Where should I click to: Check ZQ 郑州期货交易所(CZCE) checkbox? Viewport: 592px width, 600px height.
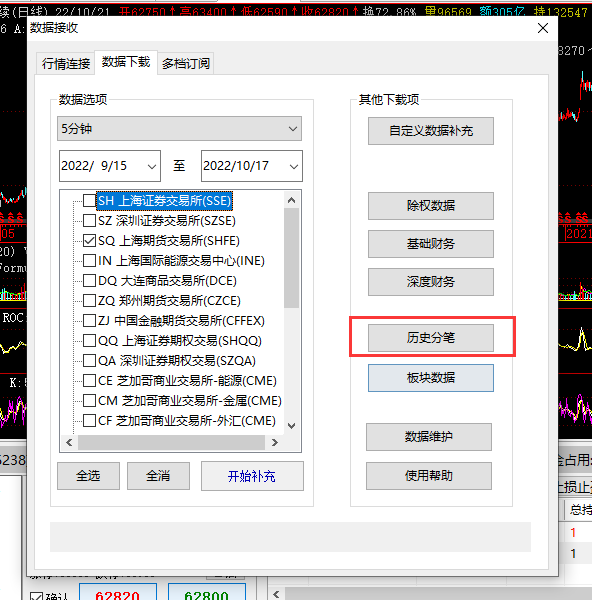89,300
